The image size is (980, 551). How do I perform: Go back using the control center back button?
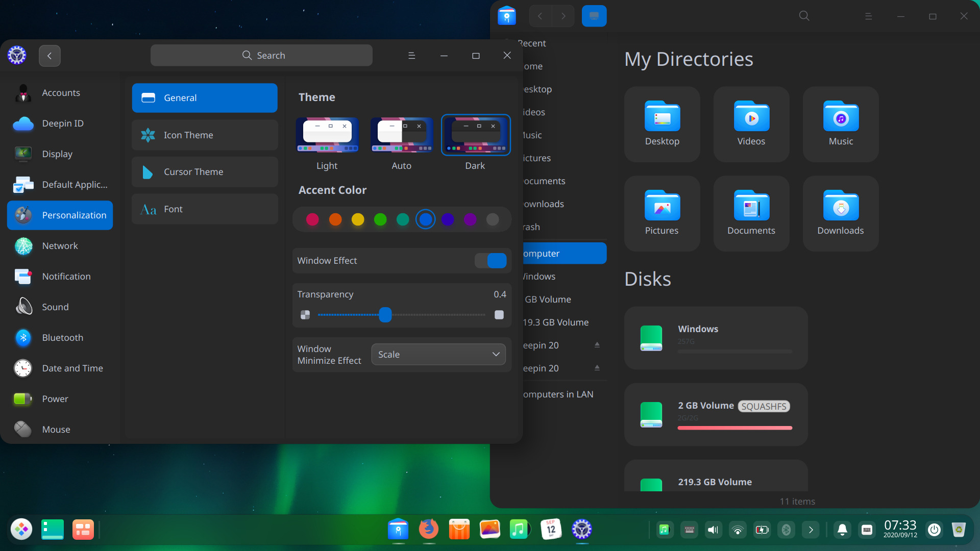(x=50, y=55)
